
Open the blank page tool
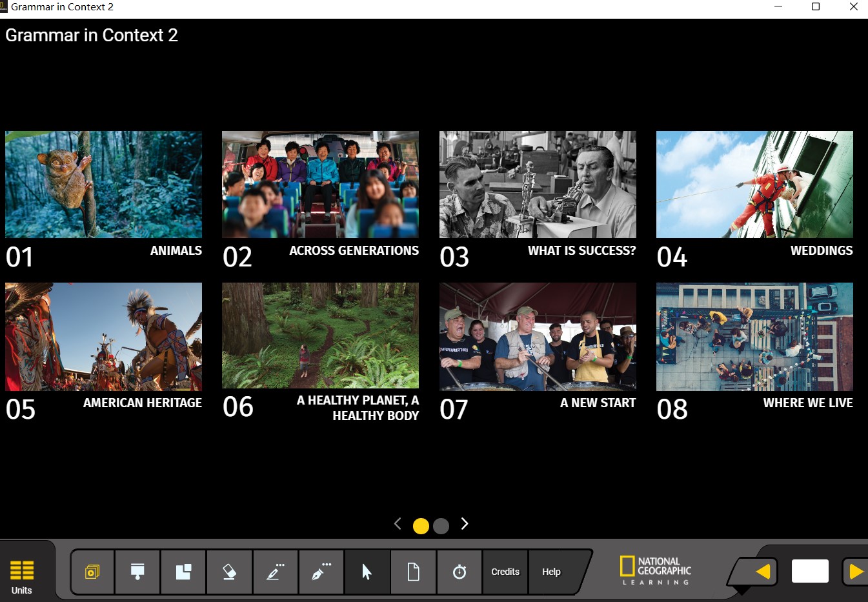tap(413, 572)
